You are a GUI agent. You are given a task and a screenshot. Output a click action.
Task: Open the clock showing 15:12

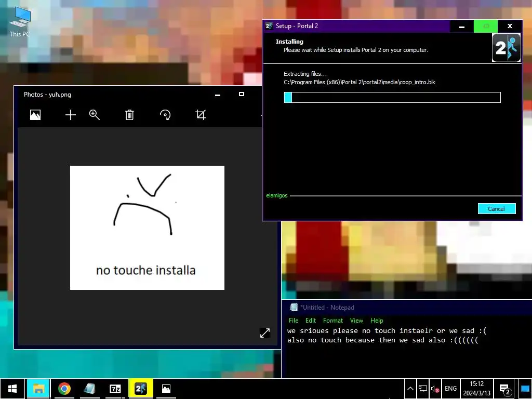477,389
